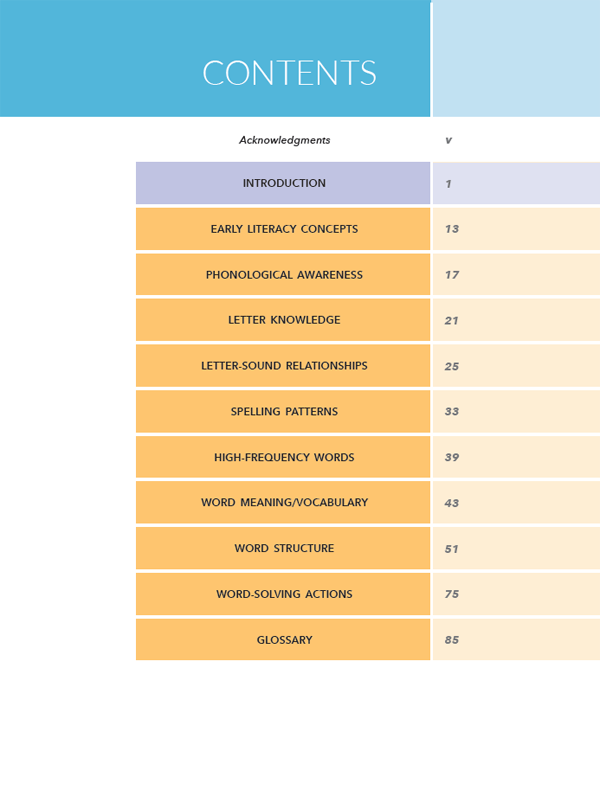Image resolution: width=600 pixels, height=790 pixels.
Task: Click page numeral v beside Acknowledgments
Action: [x=448, y=141]
